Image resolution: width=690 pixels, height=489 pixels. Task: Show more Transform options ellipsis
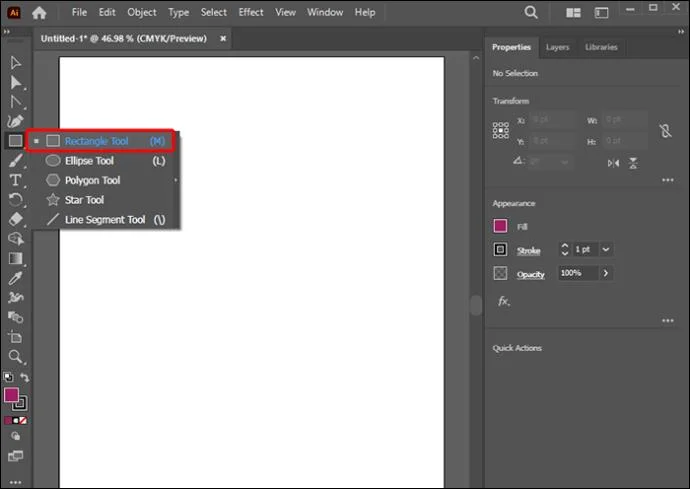point(668,180)
